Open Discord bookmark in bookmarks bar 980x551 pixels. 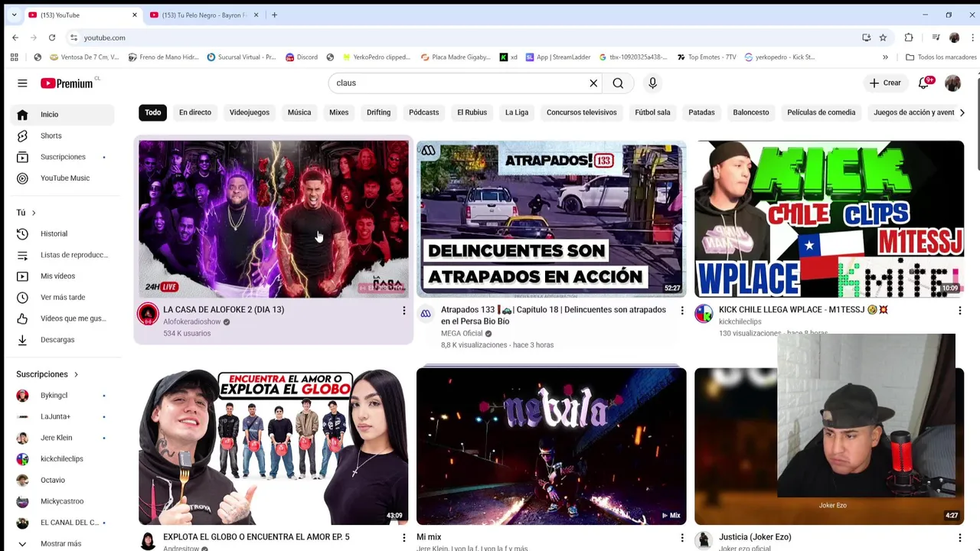302,57
